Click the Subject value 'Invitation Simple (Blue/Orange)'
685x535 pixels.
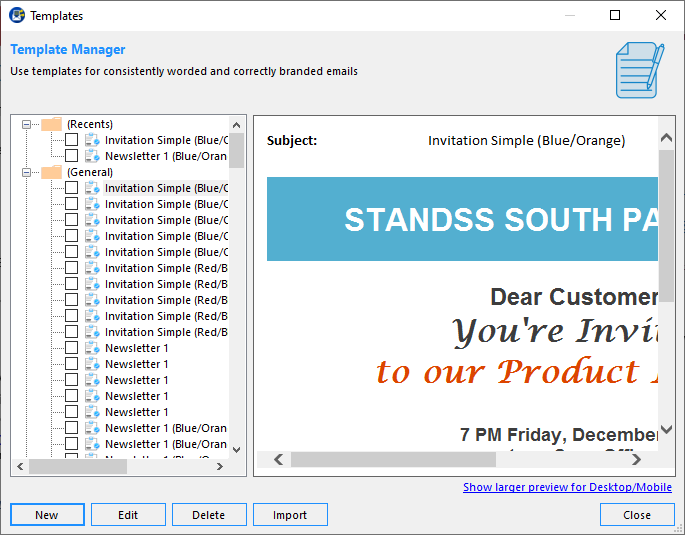tap(526, 141)
